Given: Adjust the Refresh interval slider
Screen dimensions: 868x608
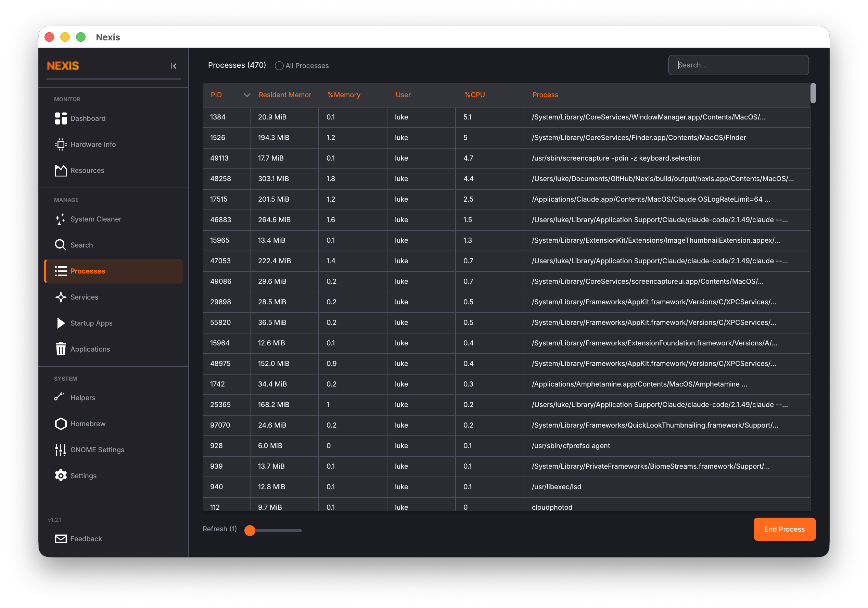Looking at the screenshot, I should pyautogui.click(x=250, y=531).
